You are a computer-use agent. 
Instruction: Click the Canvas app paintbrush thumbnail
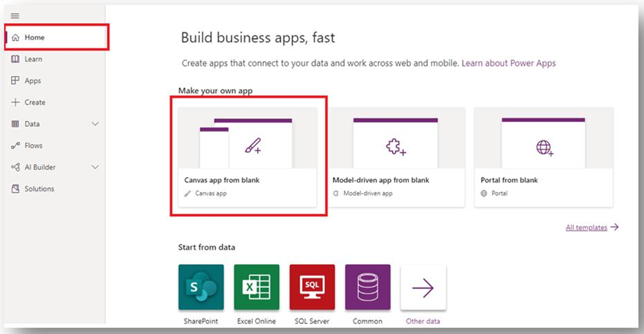(253, 148)
